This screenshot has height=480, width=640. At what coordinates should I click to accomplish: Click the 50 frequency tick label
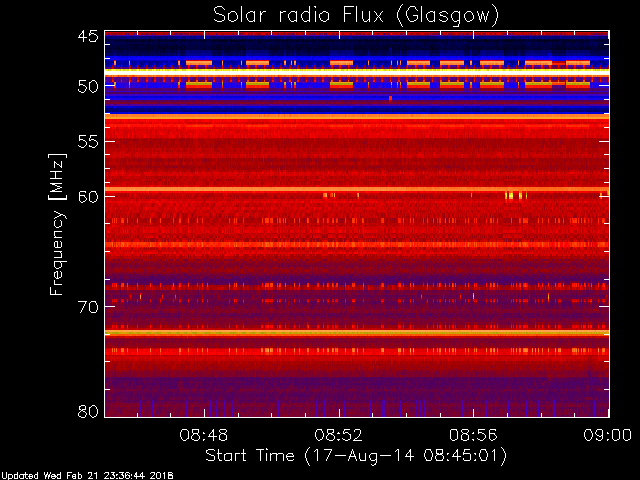pyautogui.click(x=88, y=86)
